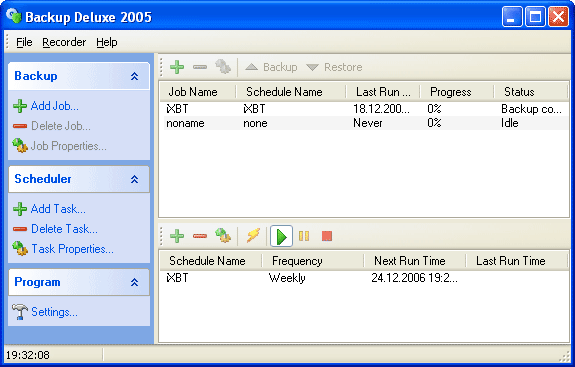Click the Add Task... link
The image size is (575, 367).
pyautogui.click(x=58, y=209)
